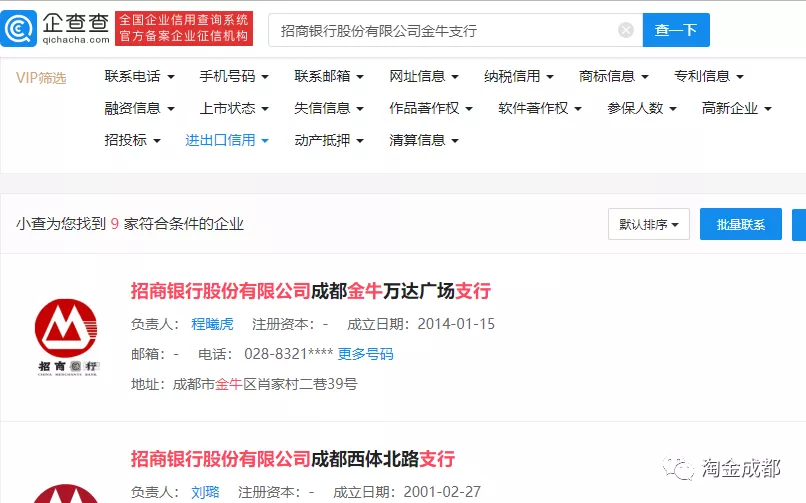Click the address 成都市金牛区肖家村二巷39号
Viewport: 806px width, 503px height.
[x=265, y=384]
